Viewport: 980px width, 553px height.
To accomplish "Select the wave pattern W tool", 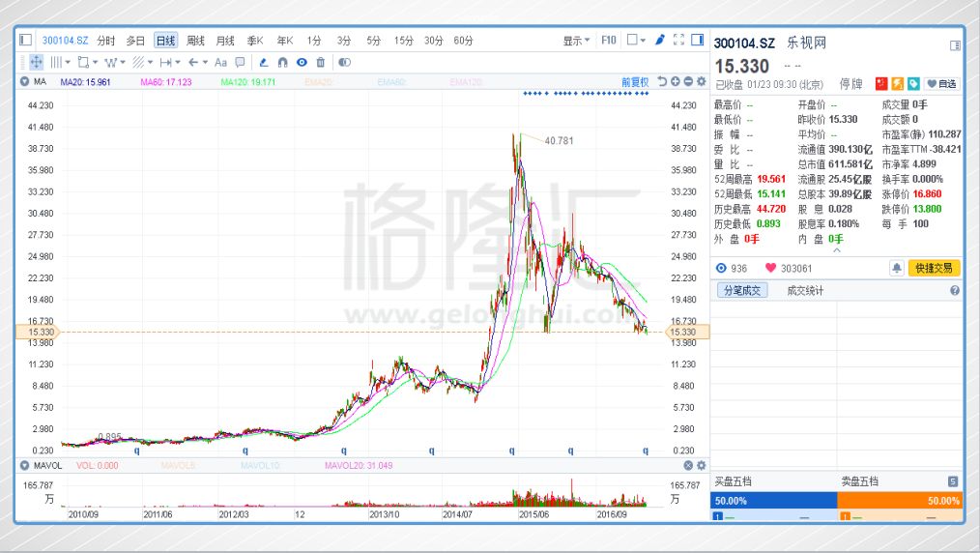I will 110,62.
